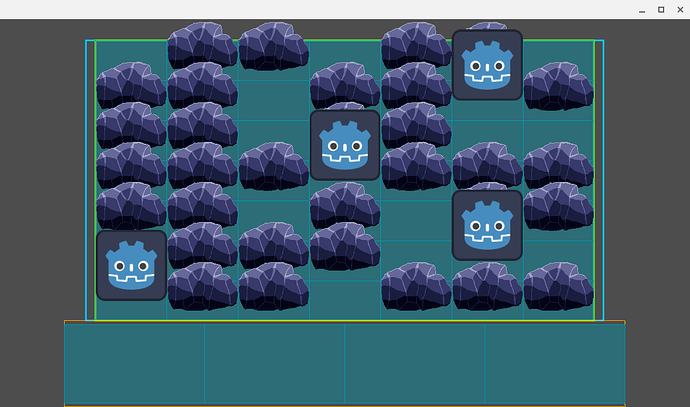
Task: Select the second empty slot in bottom panel
Action: click(x=275, y=363)
